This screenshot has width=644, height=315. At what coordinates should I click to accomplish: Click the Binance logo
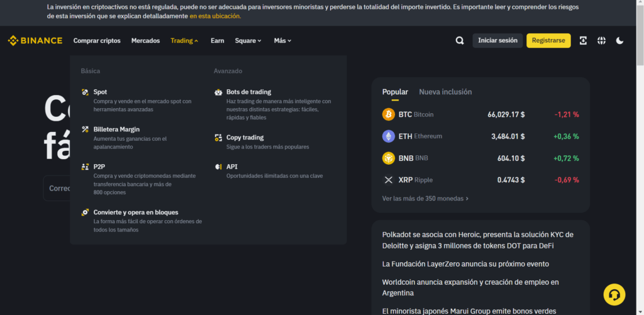tap(35, 41)
